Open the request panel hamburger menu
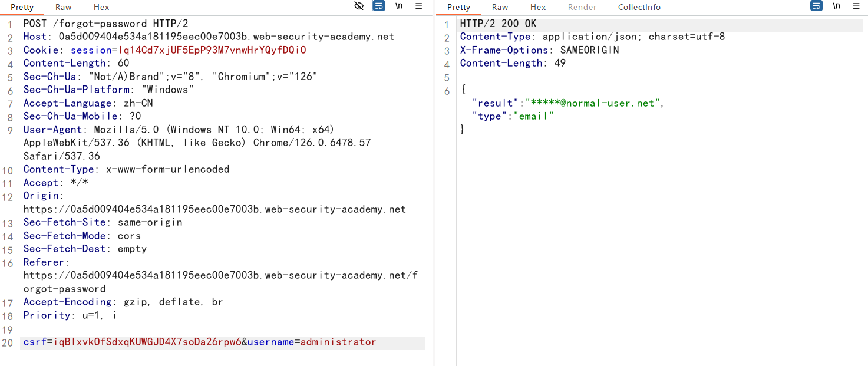 pos(418,6)
